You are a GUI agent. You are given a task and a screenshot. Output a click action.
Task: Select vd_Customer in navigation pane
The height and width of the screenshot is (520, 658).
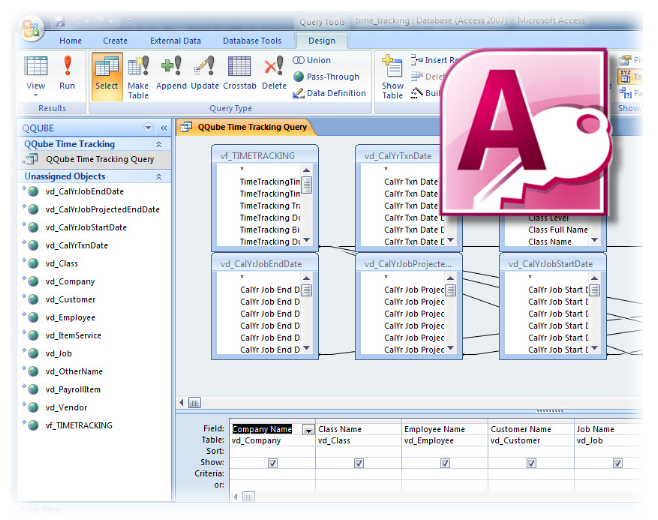tap(70, 300)
